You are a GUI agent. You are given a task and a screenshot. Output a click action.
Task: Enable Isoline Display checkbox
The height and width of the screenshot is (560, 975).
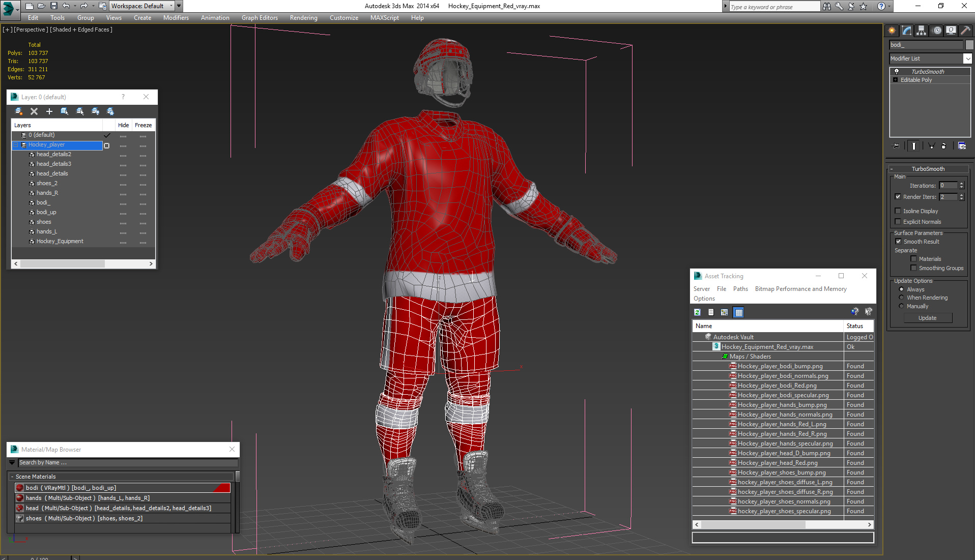(898, 211)
